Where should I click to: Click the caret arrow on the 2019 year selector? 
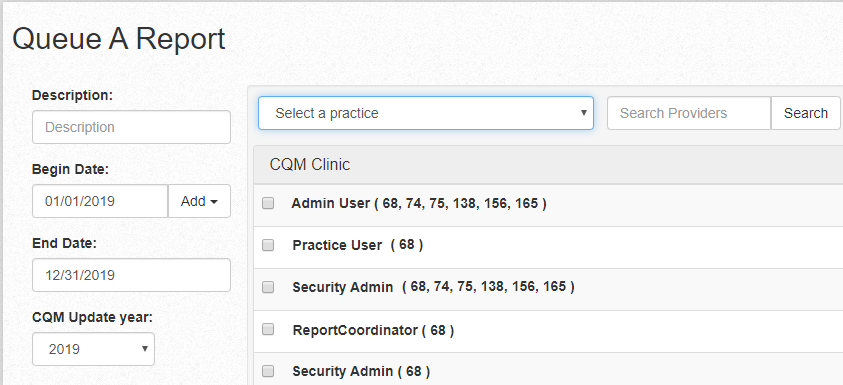pos(145,349)
